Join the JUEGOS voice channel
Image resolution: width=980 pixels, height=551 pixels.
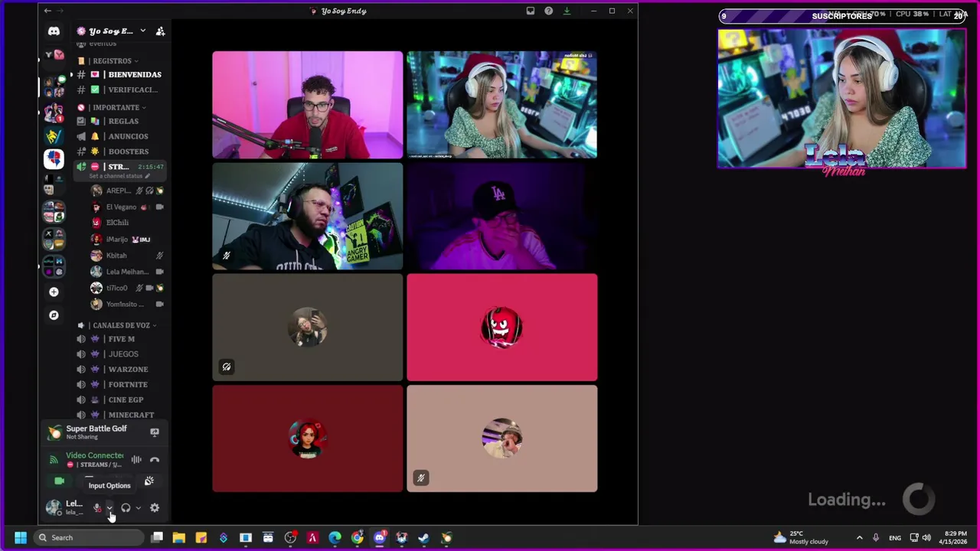pos(121,354)
